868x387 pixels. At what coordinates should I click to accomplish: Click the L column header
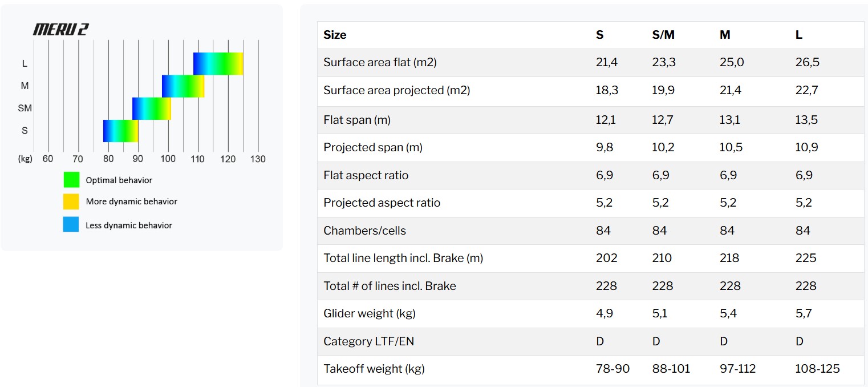pyautogui.click(x=799, y=35)
